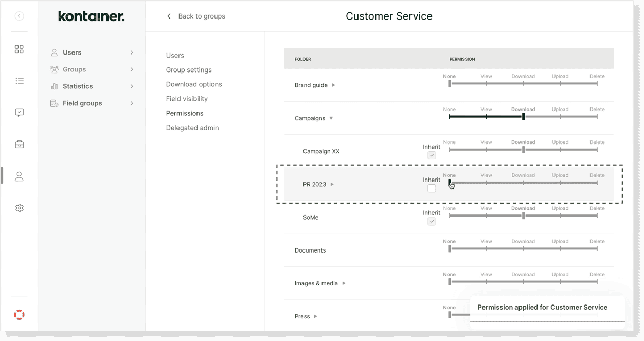Collapse the Campaigns folder
The width and height of the screenshot is (644, 341).
click(331, 118)
